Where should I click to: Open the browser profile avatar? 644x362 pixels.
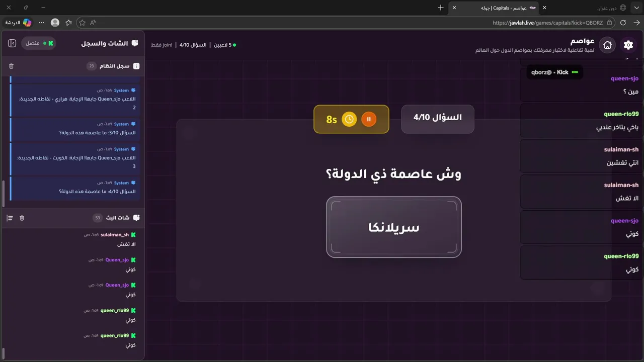(x=55, y=23)
